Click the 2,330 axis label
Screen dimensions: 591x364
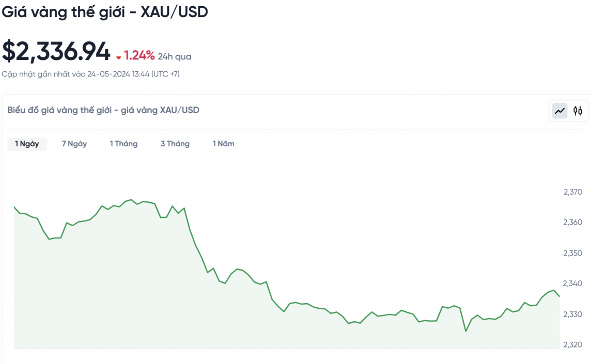(572, 314)
